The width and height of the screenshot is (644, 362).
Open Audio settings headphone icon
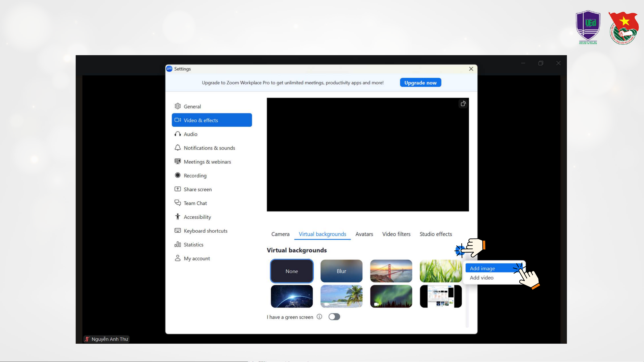tap(177, 134)
